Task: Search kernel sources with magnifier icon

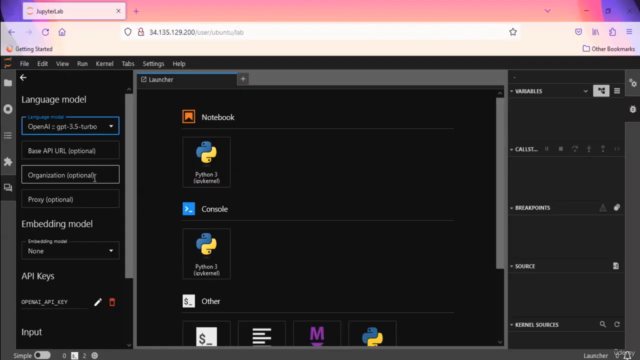Action: click(x=603, y=324)
